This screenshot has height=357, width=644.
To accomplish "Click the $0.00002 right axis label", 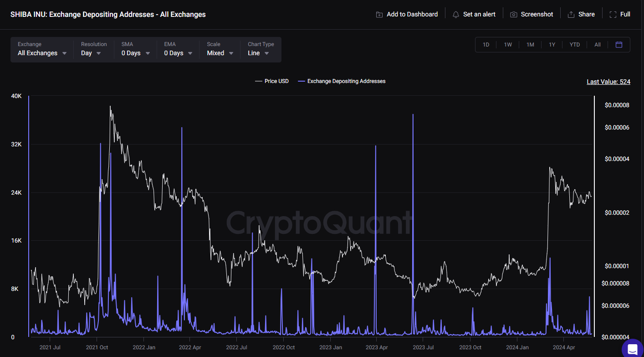I will click(617, 212).
